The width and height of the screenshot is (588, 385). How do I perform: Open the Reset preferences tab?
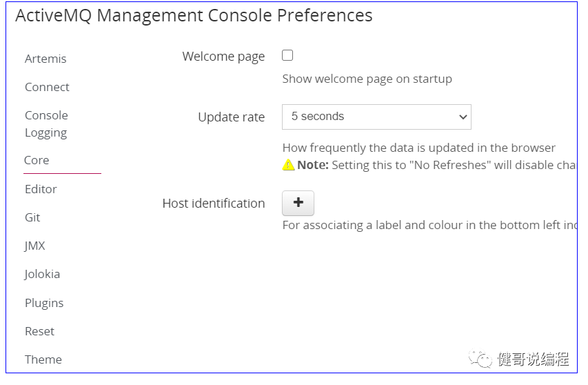coord(39,331)
